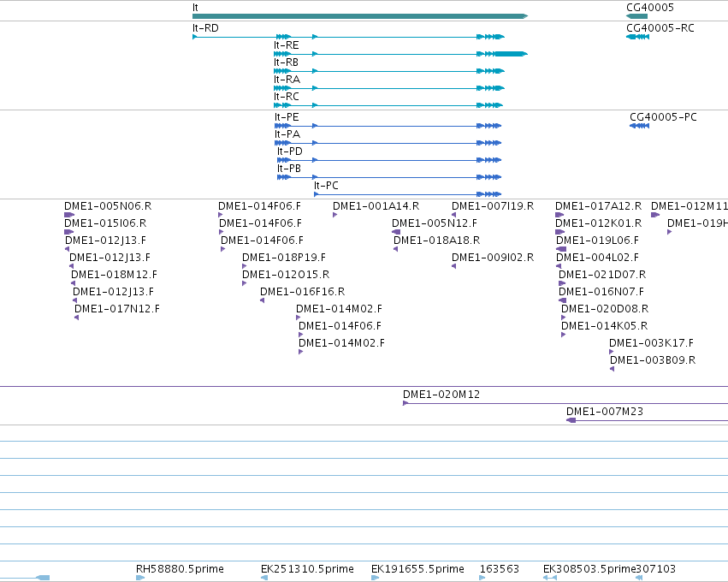The image size is (728, 582).
Task: Select protein lt-PE label
Action: coord(287,117)
